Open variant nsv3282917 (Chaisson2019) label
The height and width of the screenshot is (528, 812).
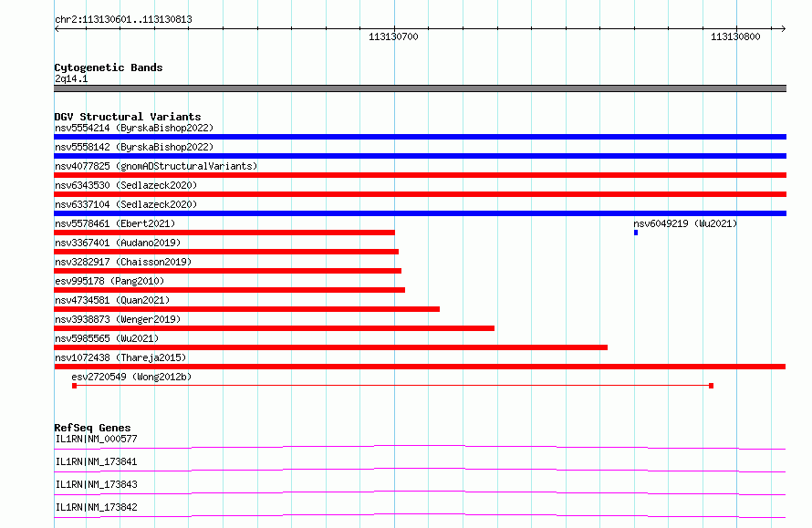point(123,262)
